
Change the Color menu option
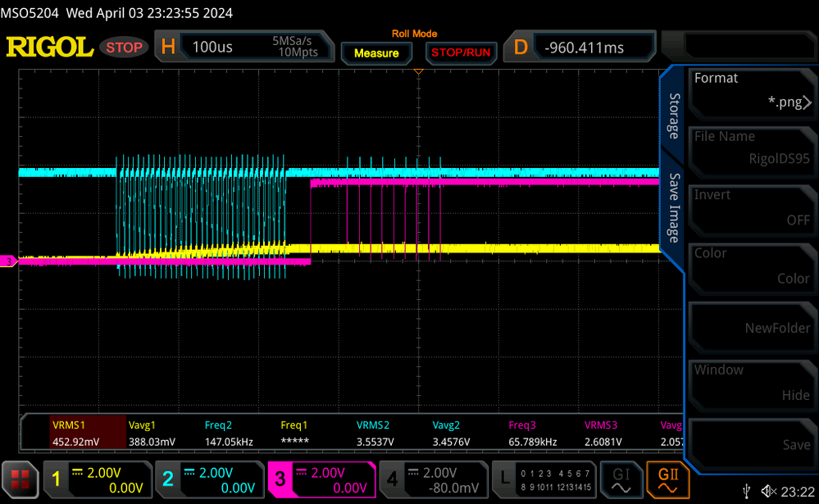tap(752, 269)
